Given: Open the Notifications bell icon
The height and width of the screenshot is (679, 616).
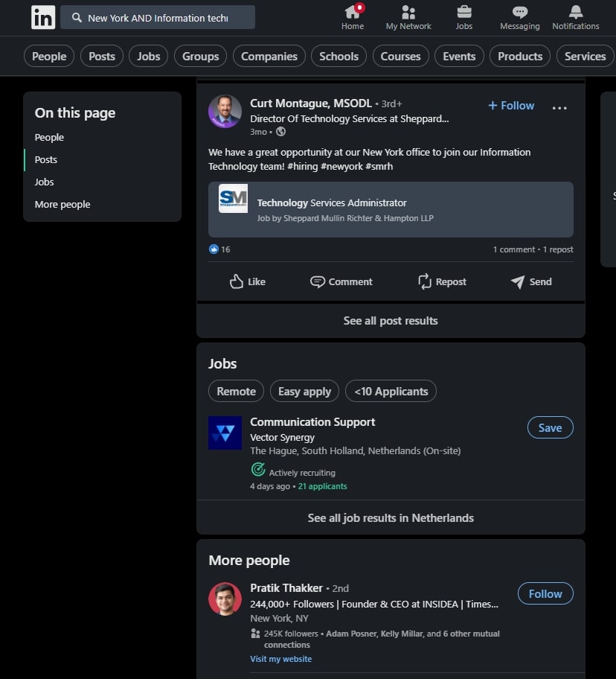Looking at the screenshot, I should pos(575,12).
